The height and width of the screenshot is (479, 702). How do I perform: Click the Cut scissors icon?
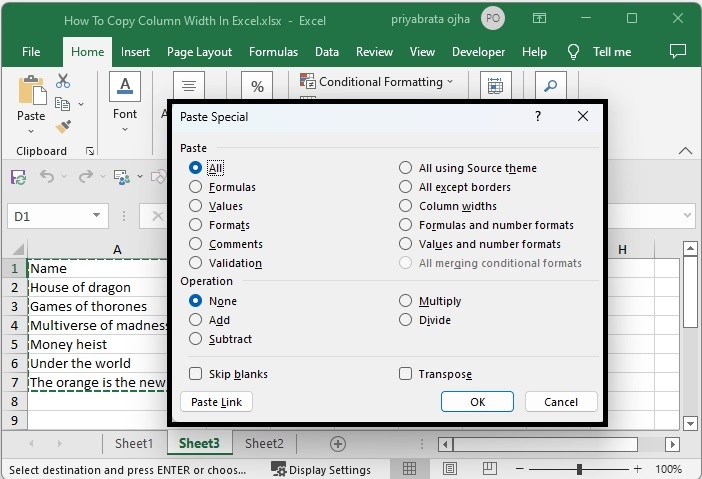tap(63, 82)
